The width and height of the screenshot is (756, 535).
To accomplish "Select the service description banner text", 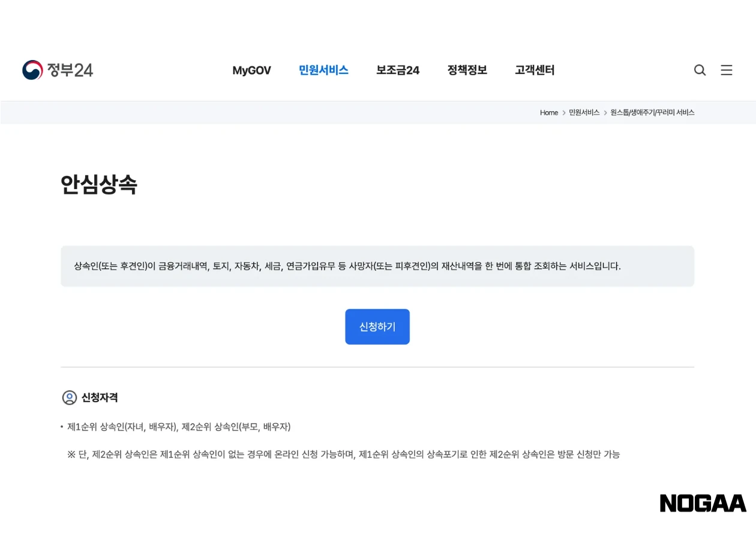I will tap(347, 266).
